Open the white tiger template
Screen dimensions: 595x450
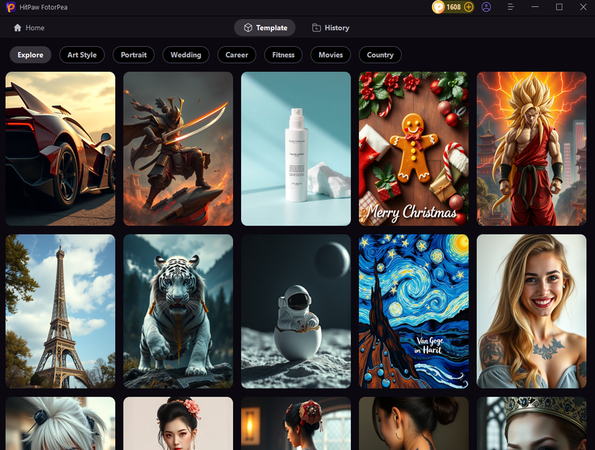tap(178, 311)
